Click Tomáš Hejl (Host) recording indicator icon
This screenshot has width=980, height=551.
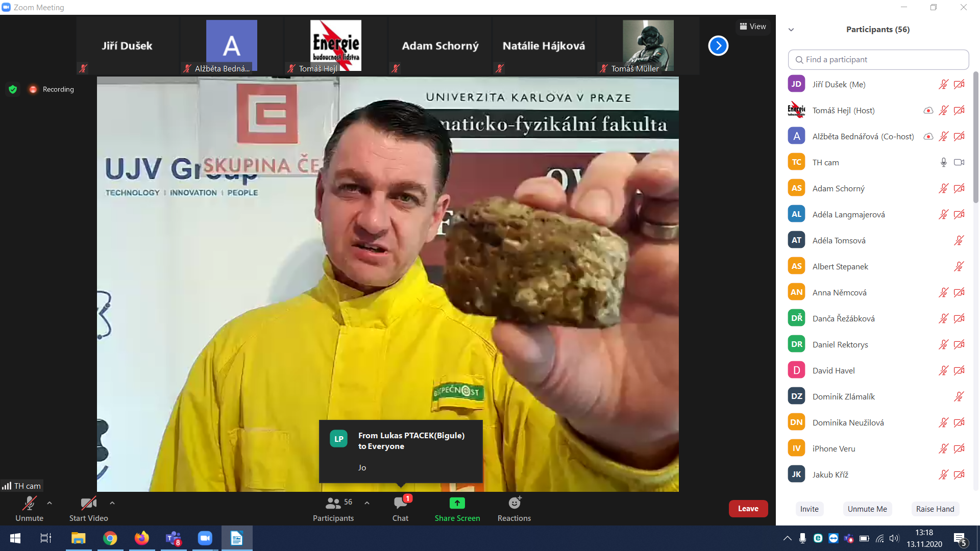click(x=928, y=111)
